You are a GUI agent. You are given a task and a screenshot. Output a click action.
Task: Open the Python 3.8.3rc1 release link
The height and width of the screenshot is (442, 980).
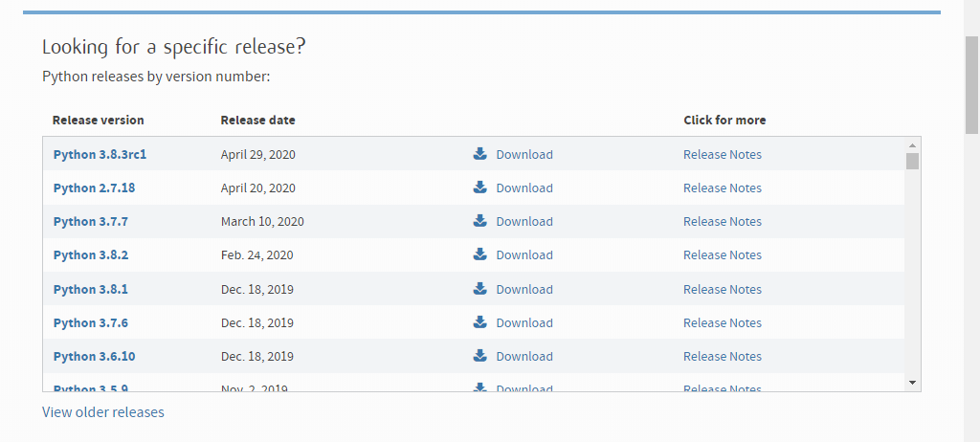[100, 154]
